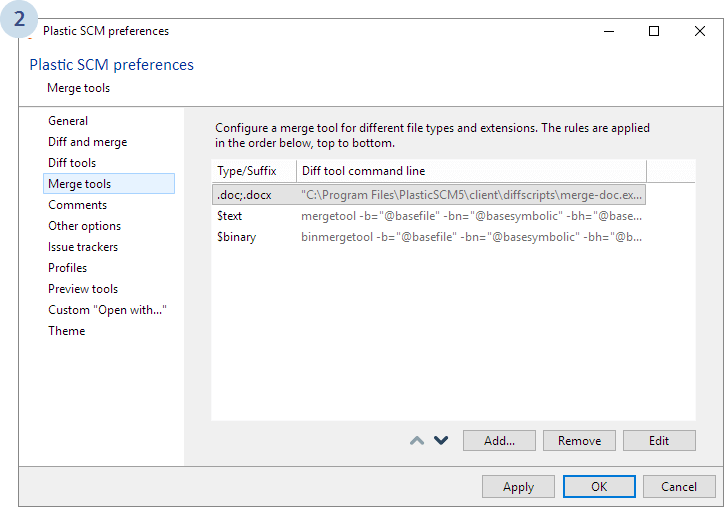724x507 pixels.
Task: Edit the selected merge tool rule
Action: coord(659,441)
